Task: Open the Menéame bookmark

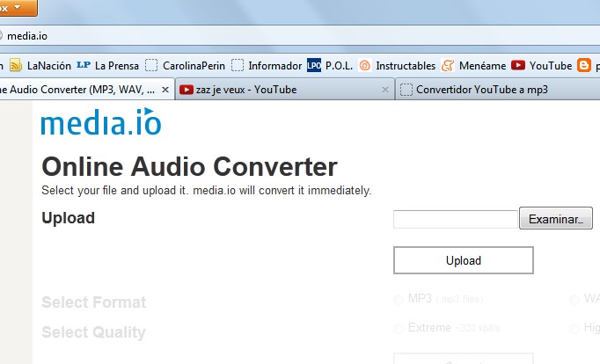Action: pos(473,66)
